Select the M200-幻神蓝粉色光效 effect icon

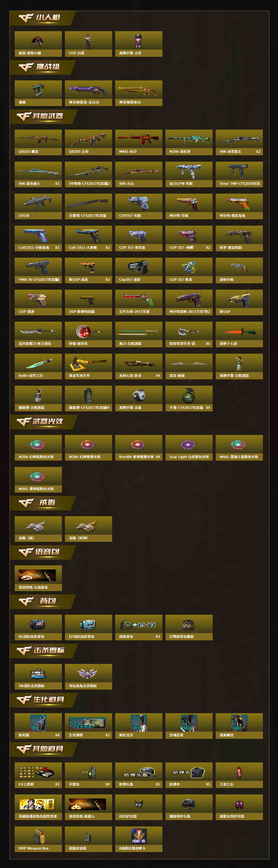38,448
